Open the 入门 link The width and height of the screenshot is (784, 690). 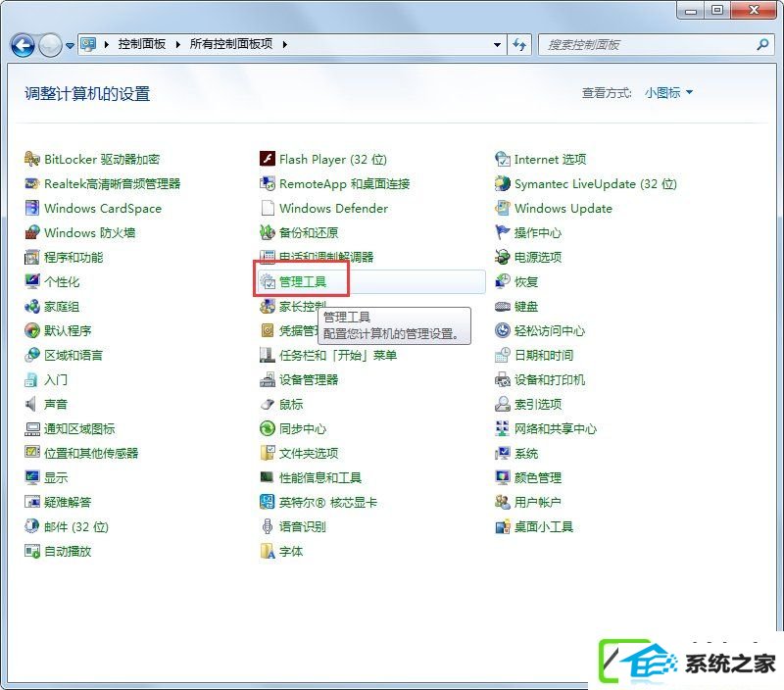[56, 379]
